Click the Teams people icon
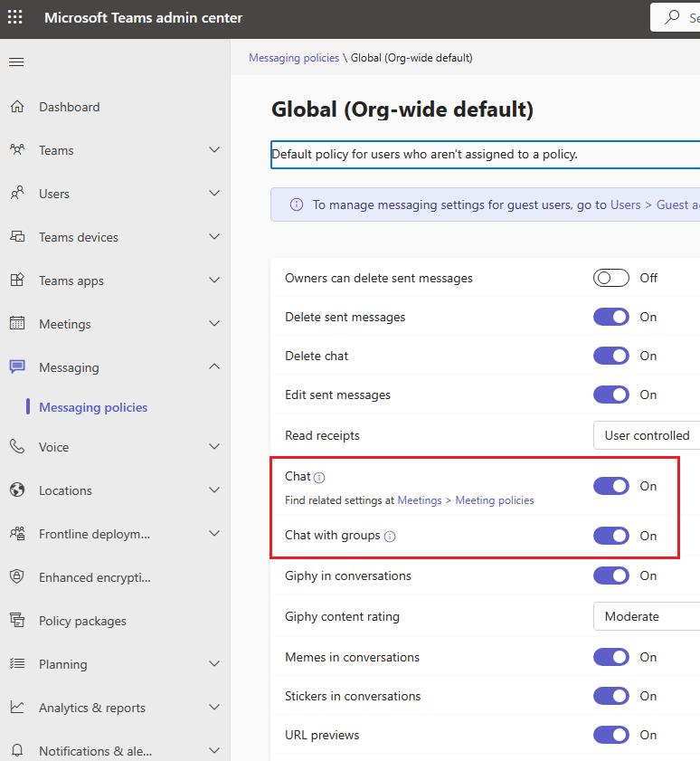The height and width of the screenshot is (761, 700). (x=17, y=149)
